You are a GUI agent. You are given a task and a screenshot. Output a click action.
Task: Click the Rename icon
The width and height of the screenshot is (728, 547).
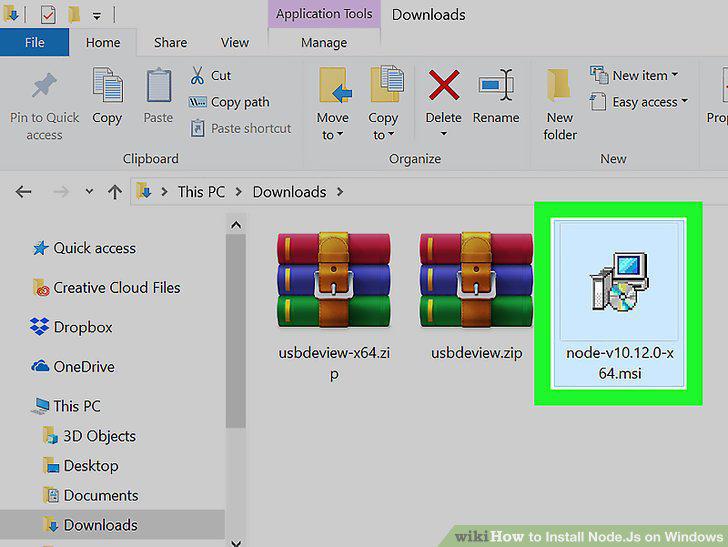pos(496,85)
